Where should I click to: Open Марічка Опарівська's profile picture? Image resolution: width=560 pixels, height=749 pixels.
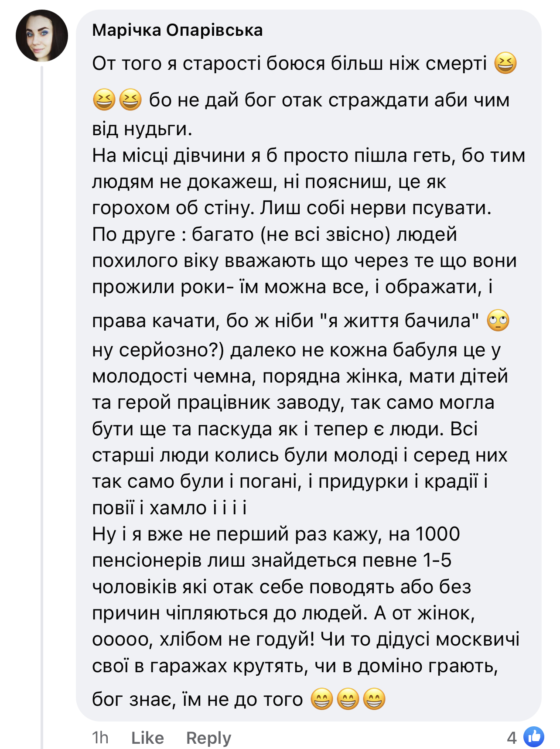[42, 36]
